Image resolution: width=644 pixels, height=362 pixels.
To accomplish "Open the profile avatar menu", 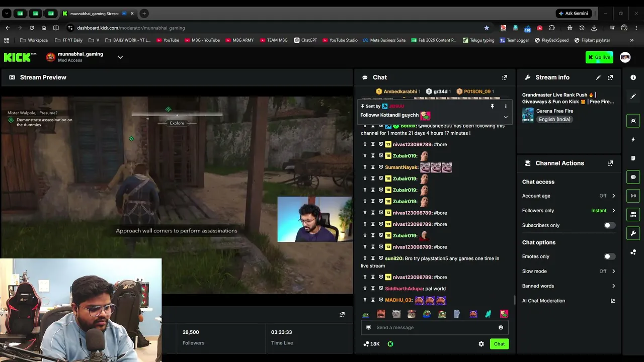I will point(625,57).
